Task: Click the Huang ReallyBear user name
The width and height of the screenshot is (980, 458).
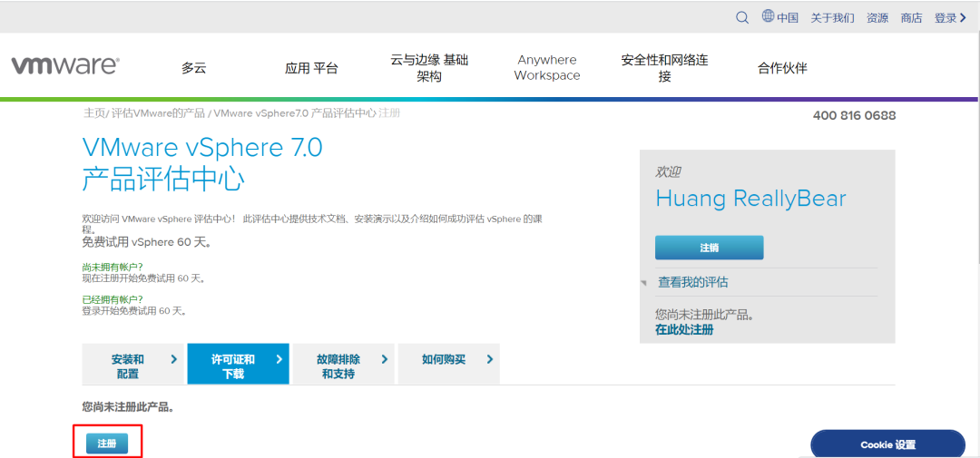Action: click(750, 199)
